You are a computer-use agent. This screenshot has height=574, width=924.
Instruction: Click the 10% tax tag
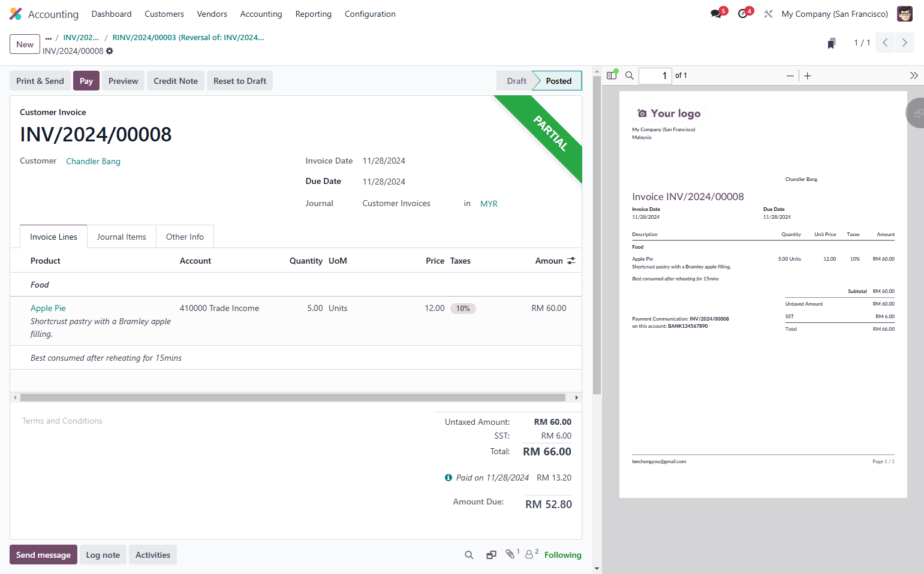pyautogui.click(x=463, y=309)
